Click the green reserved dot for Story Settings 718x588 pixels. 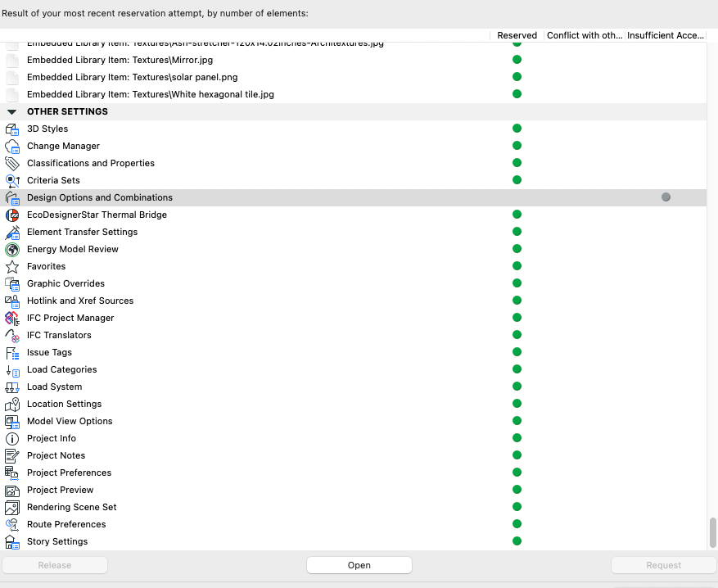(x=517, y=541)
